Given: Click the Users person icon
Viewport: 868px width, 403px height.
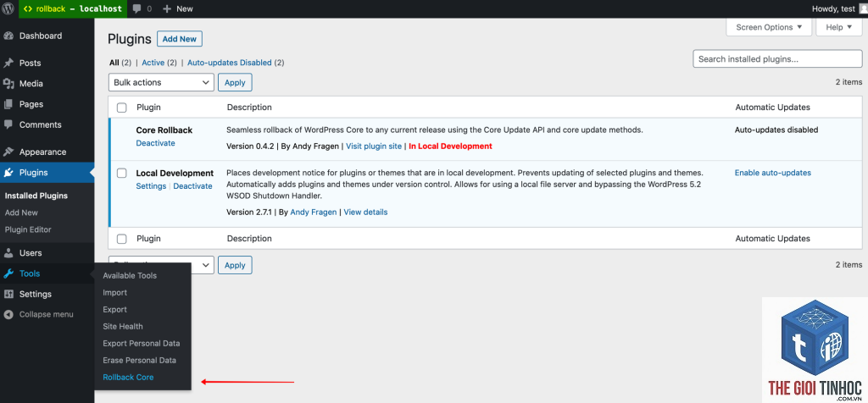Looking at the screenshot, I should pyautogui.click(x=8, y=252).
